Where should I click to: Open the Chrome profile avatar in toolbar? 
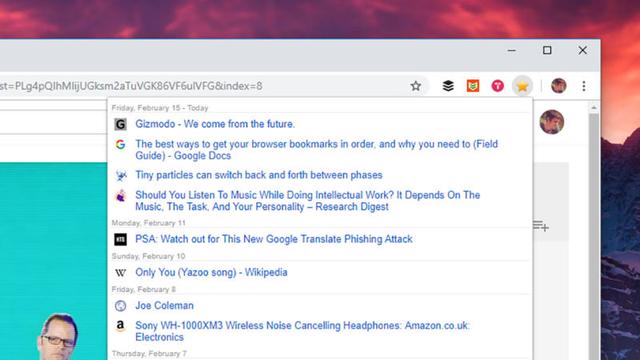[x=558, y=86]
